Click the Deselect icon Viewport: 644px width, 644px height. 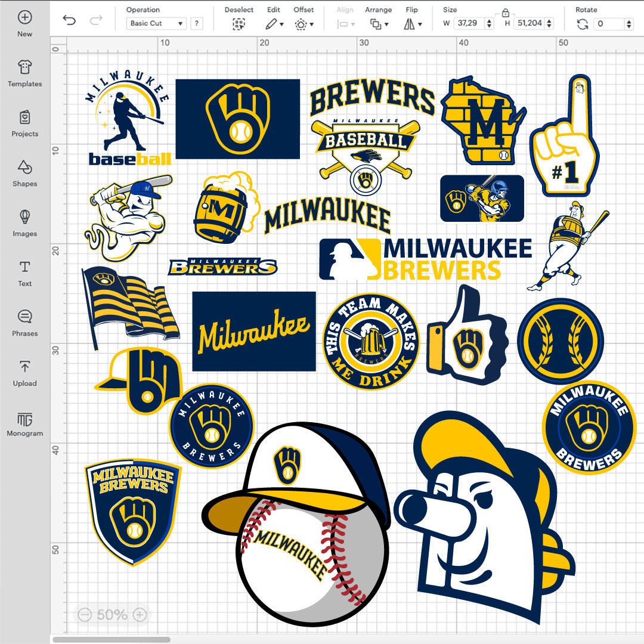pos(239,24)
